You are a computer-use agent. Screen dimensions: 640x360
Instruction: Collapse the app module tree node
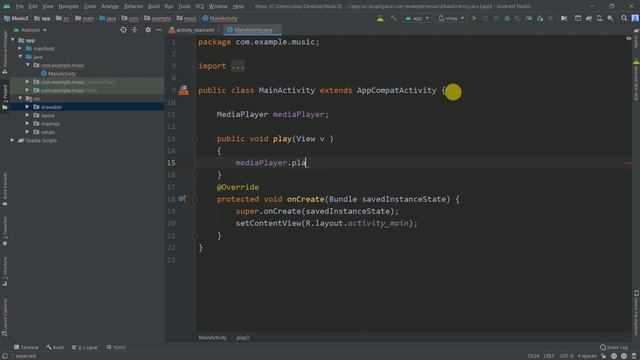coord(13,40)
